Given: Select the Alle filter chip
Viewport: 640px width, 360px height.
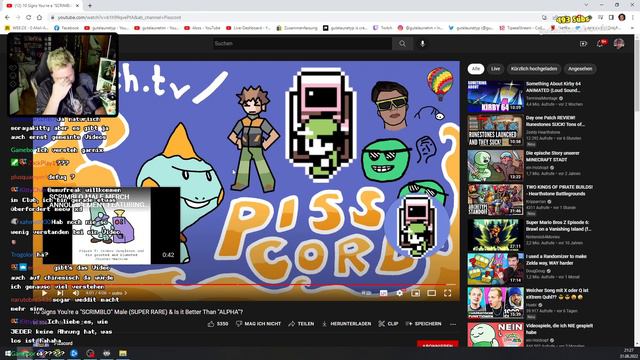Looking at the screenshot, I should pyautogui.click(x=476, y=69).
